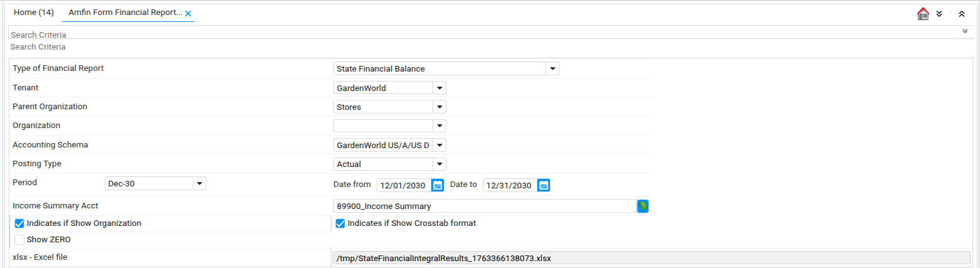Click the GardenWorld tenant field
Image resolution: width=980 pixels, height=268 pixels.
(x=383, y=88)
